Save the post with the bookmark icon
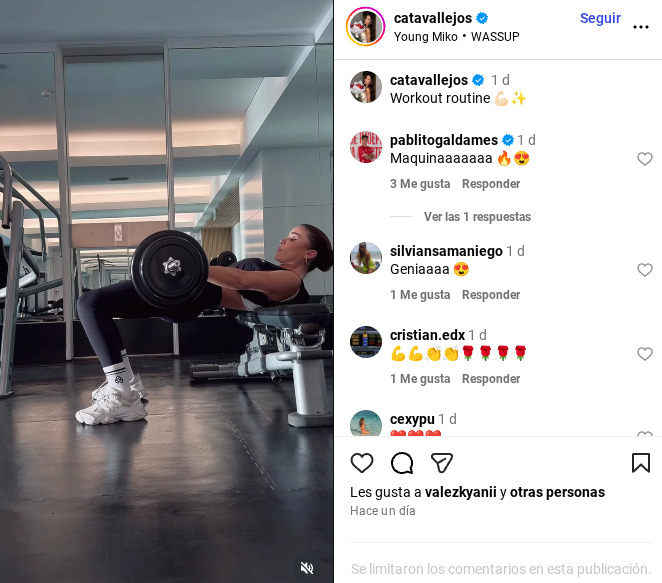Viewport: 662px width, 583px height. coord(640,463)
